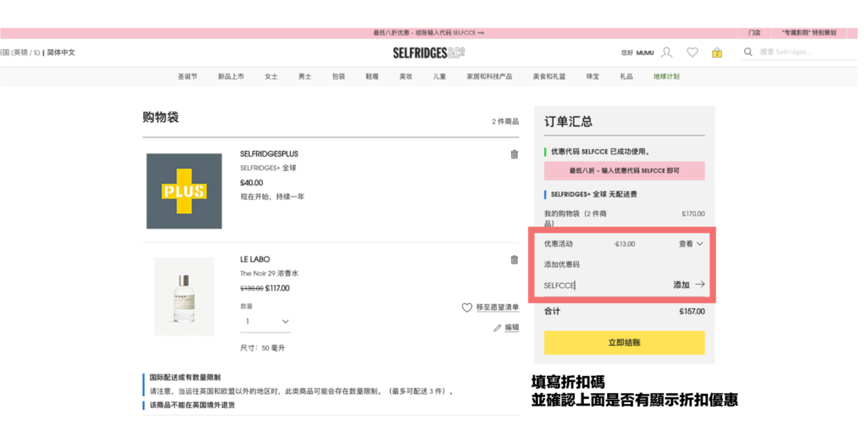Open the 男士 menu

pyautogui.click(x=305, y=77)
